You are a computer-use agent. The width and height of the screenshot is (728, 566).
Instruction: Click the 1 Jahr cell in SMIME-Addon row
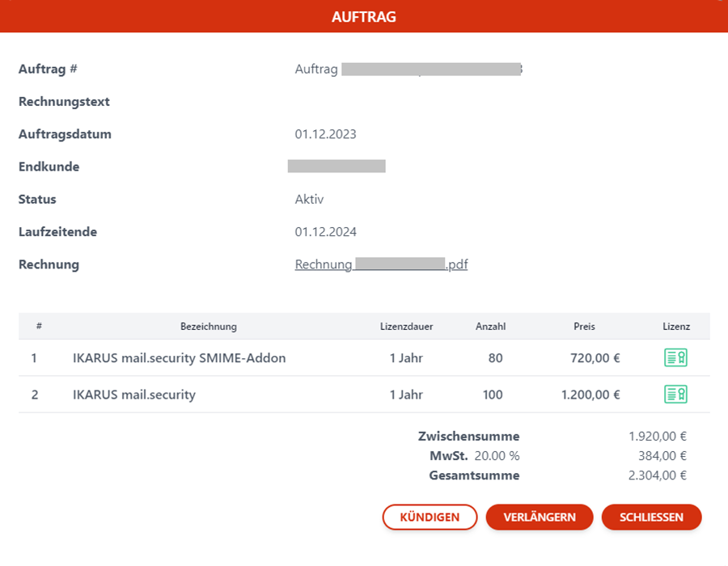(406, 358)
